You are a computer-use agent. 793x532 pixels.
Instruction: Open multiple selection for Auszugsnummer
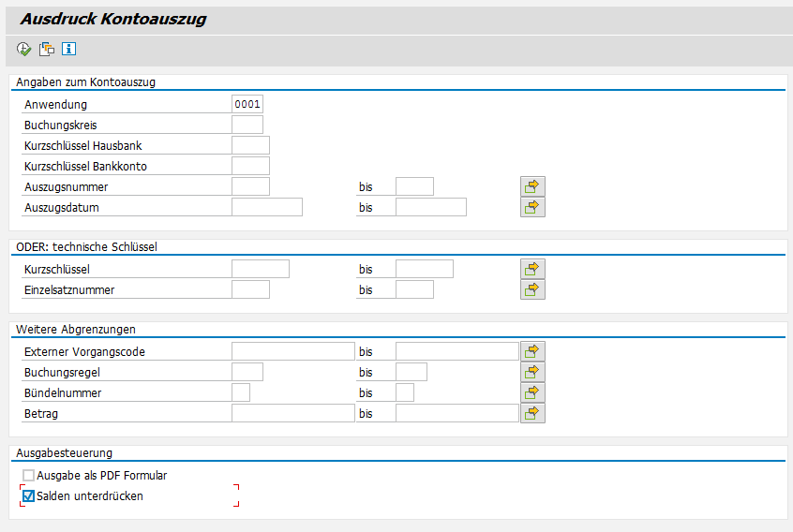tap(532, 186)
